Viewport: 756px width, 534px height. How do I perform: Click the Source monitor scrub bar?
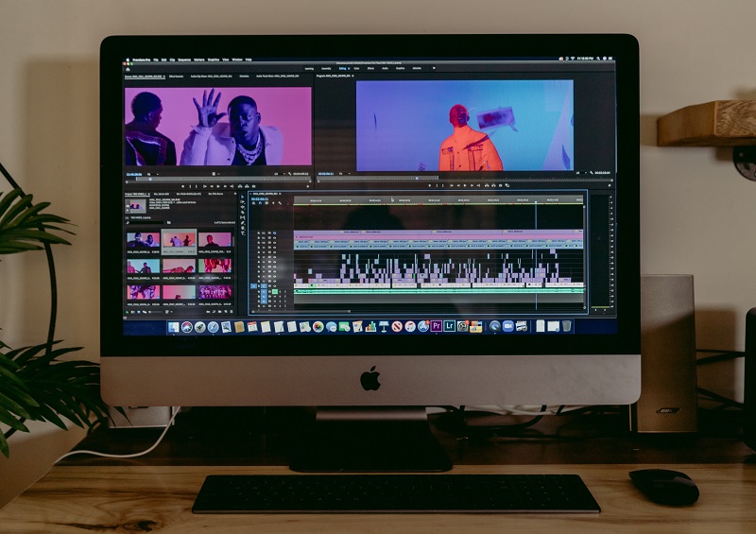click(x=217, y=180)
